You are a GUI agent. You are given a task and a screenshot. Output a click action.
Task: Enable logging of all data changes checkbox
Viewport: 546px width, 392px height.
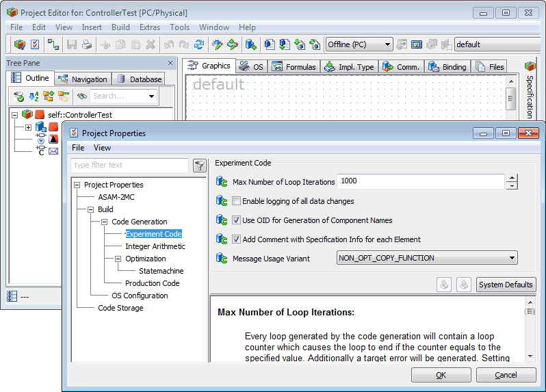(x=237, y=201)
